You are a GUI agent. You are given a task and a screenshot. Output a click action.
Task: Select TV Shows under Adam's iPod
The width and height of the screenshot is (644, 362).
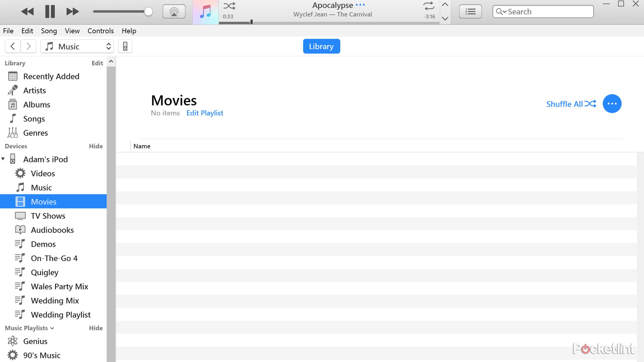[x=53, y=216]
